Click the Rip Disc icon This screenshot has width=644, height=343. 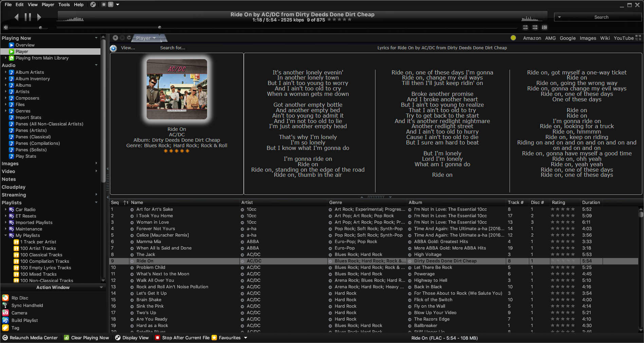[x=5, y=298]
